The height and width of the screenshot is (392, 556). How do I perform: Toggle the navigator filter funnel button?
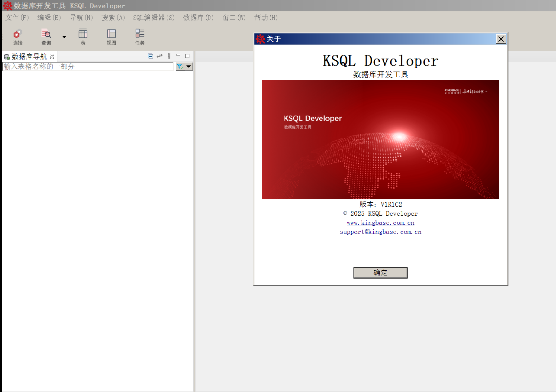(180, 67)
